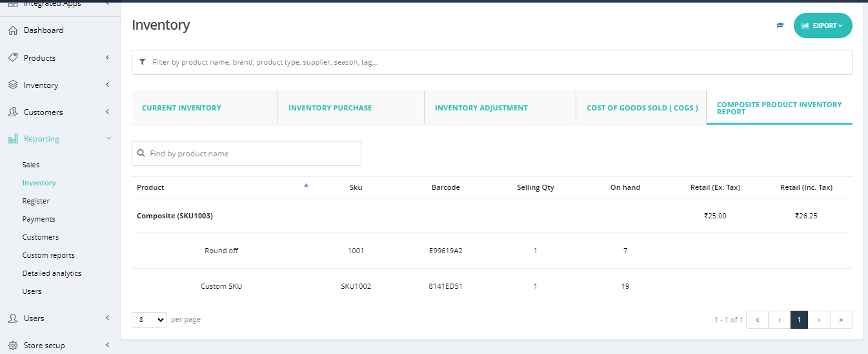Open Inventory report link under Reporting

(39, 183)
